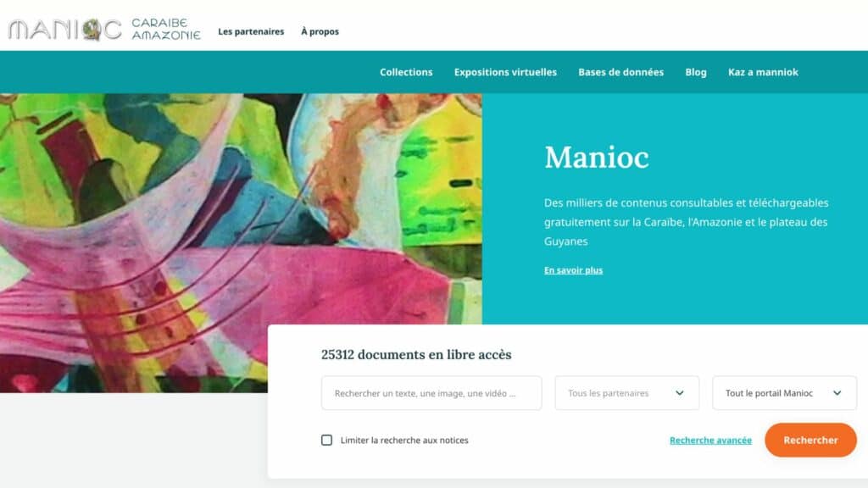Follow the En savoir plus link
This screenshot has width=868, height=488.
pyautogui.click(x=573, y=270)
